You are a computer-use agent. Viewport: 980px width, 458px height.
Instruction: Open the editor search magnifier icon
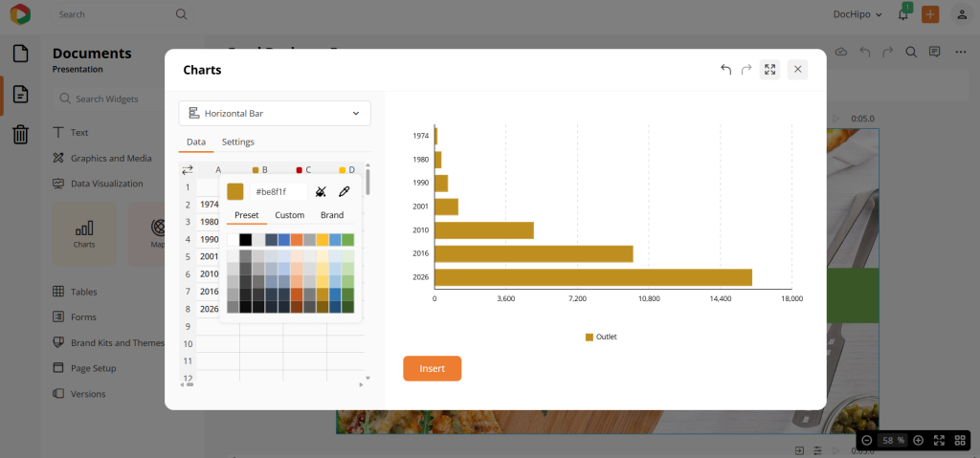click(911, 52)
